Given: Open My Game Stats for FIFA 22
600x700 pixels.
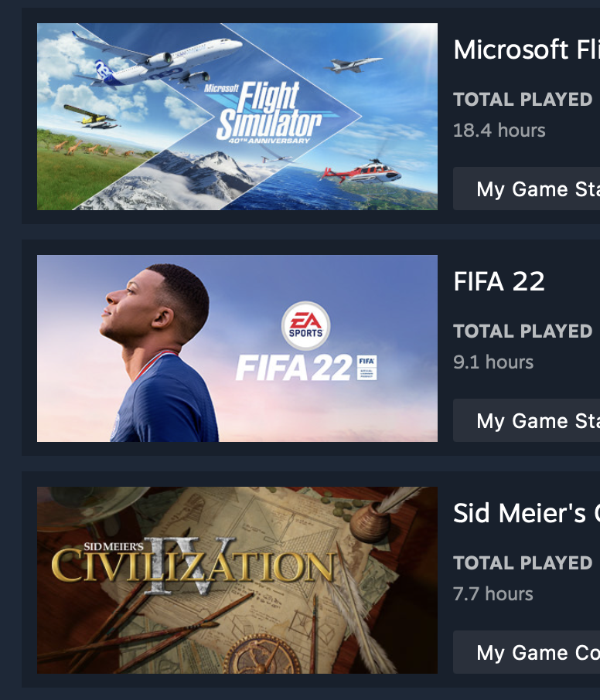Looking at the screenshot, I should click(x=527, y=420).
